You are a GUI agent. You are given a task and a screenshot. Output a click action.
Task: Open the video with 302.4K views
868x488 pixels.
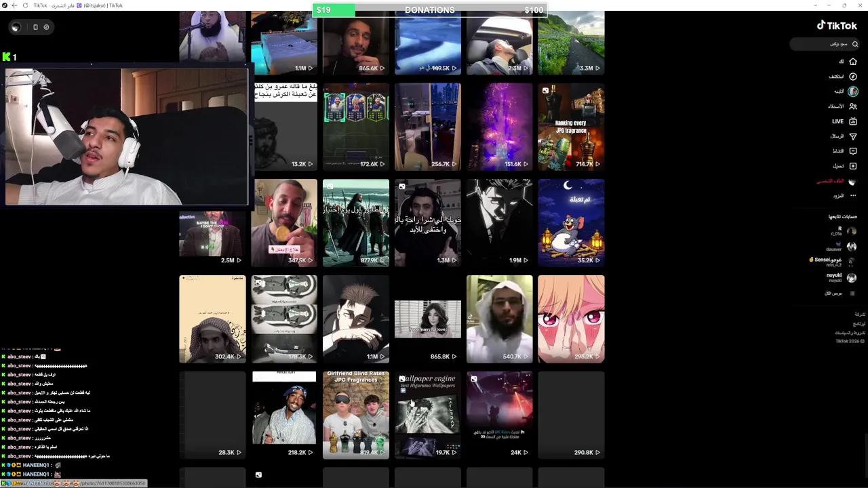tap(212, 319)
